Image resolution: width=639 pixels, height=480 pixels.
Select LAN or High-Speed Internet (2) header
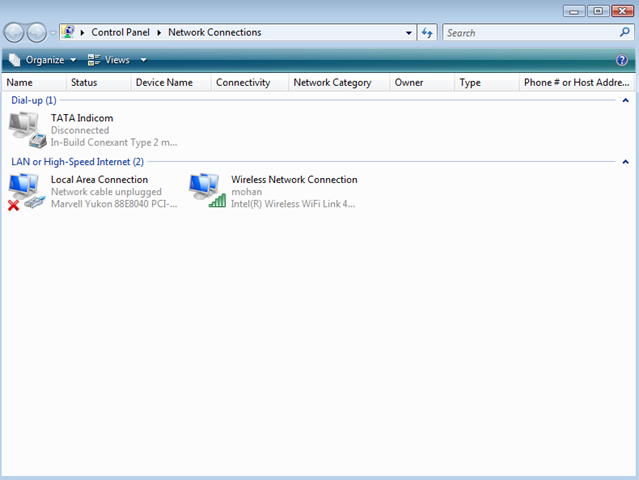tap(77, 162)
